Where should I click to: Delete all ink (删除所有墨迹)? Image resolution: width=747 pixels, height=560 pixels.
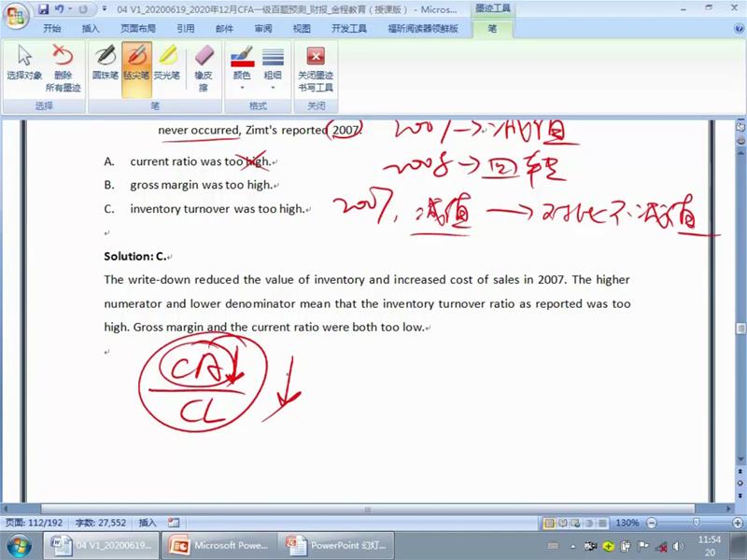pos(63,68)
